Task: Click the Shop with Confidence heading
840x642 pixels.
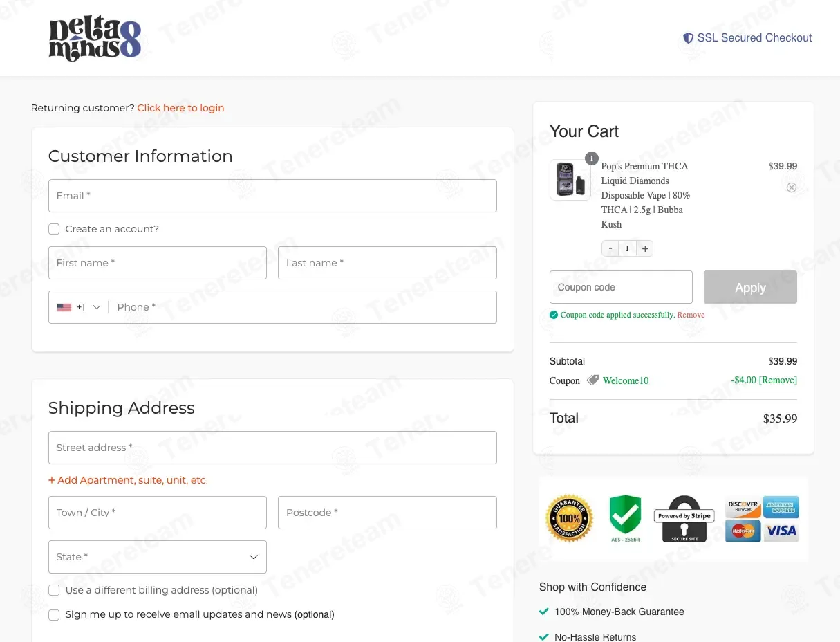Action: [592, 587]
